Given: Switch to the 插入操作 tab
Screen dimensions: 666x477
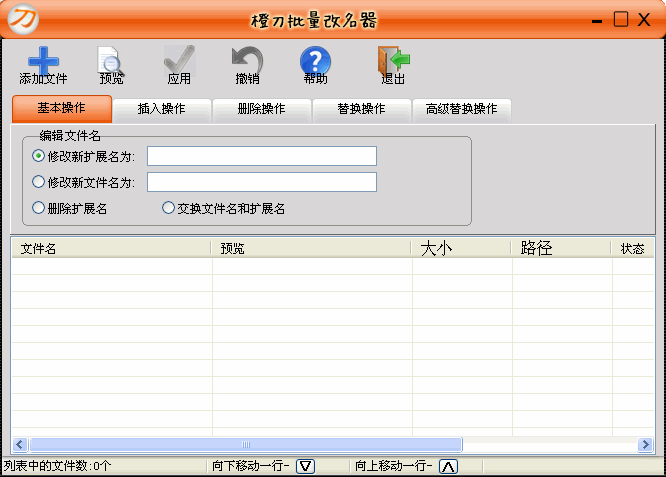Looking at the screenshot, I should coord(162,110).
